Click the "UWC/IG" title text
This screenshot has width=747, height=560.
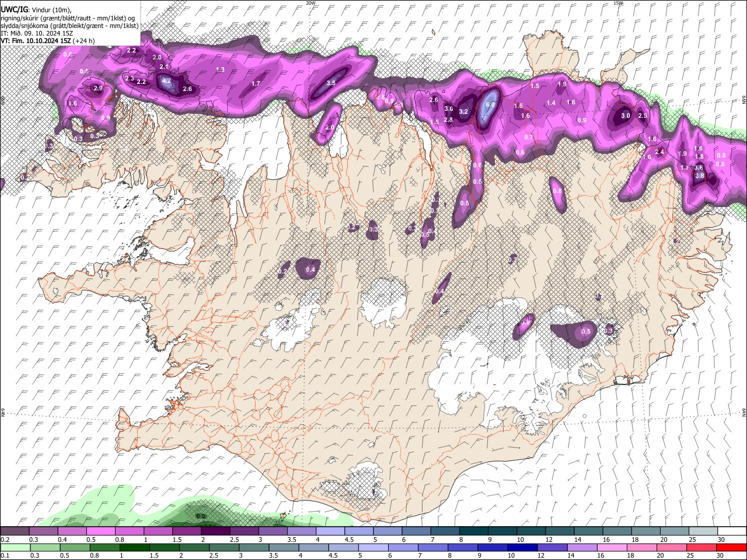coord(14,10)
